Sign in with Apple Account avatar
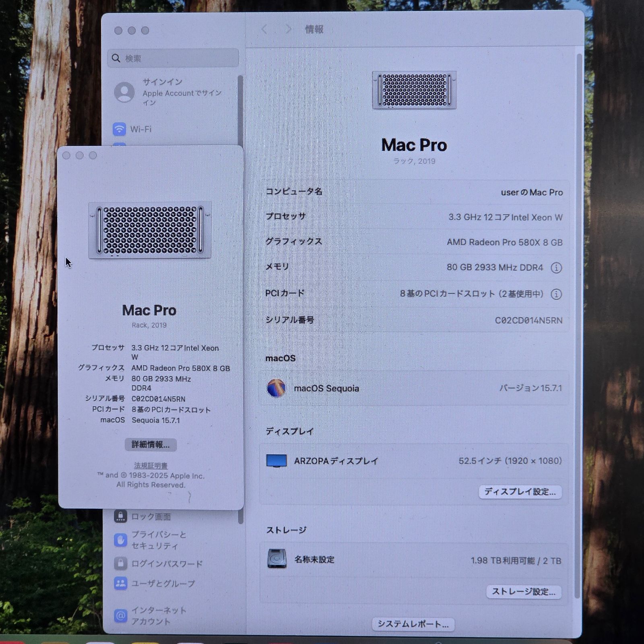644x644 pixels. pyautogui.click(x=124, y=92)
